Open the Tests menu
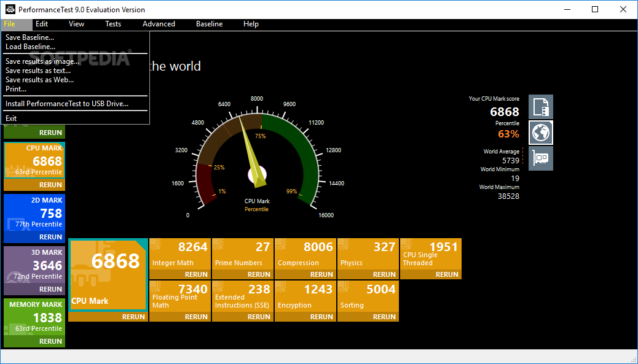Screen dimensions: 638x364 113,24
